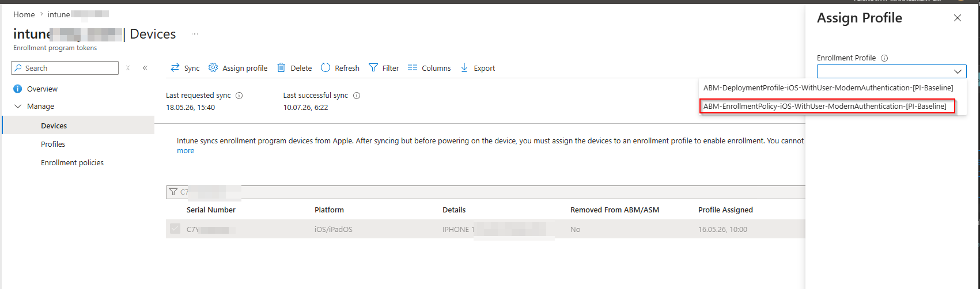Click the 'No' removed status cell

[x=575, y=229]
